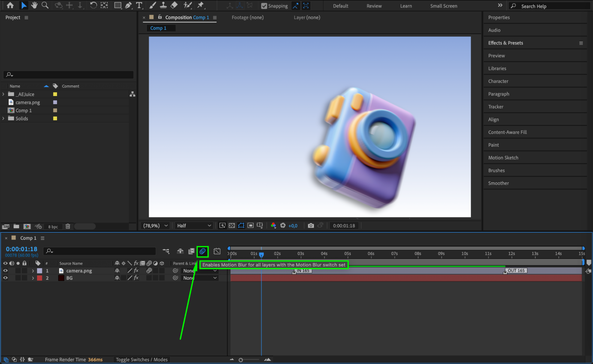Screen dimensions: 593x364
Task: Take snapshot with camera icon
Action: (311, 226)
